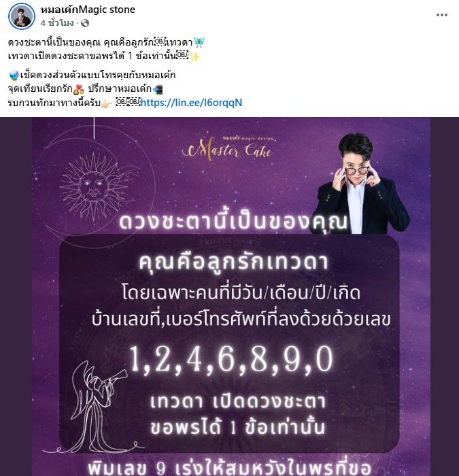Click the pointing hand emoji before link
The height and width of the screenshot is (476, 459).
click(x=107, y=103)
